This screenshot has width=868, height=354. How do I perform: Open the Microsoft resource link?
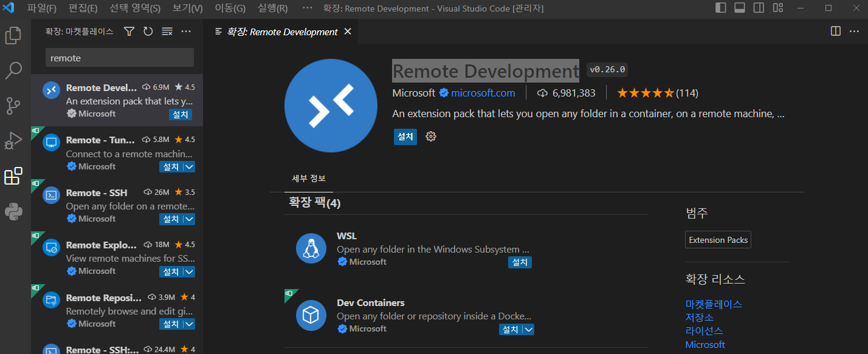coord(705,344)
